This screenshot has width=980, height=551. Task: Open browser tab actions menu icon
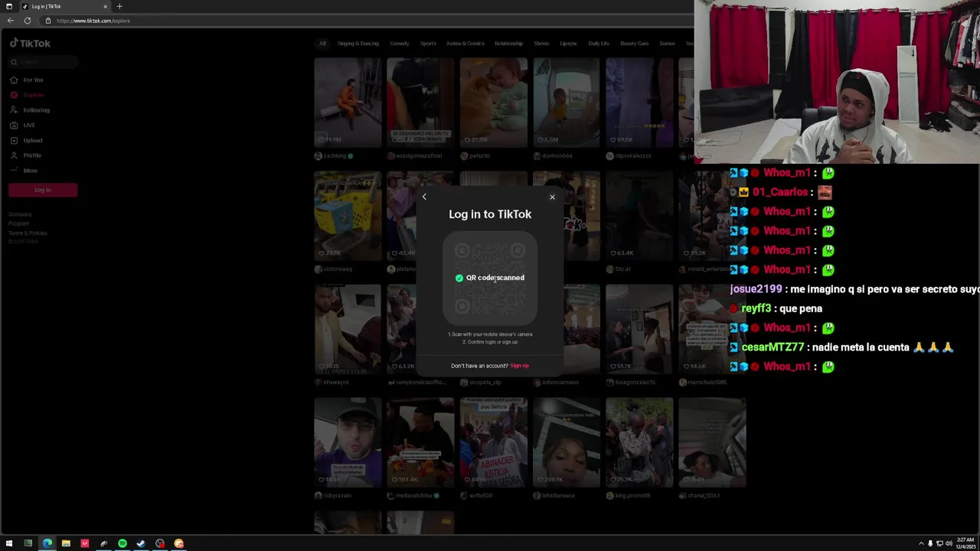[9, 6]
